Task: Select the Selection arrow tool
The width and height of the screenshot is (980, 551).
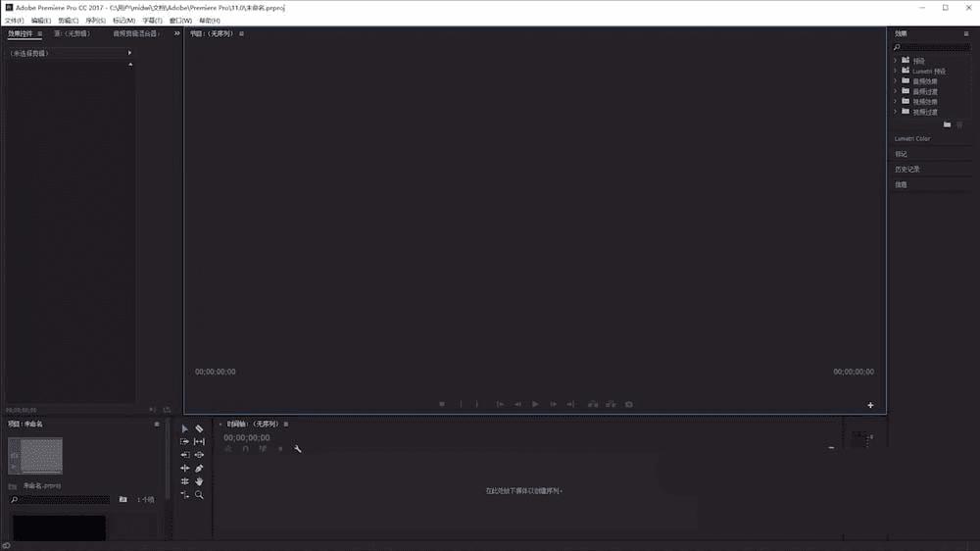Action: (184, 428)
